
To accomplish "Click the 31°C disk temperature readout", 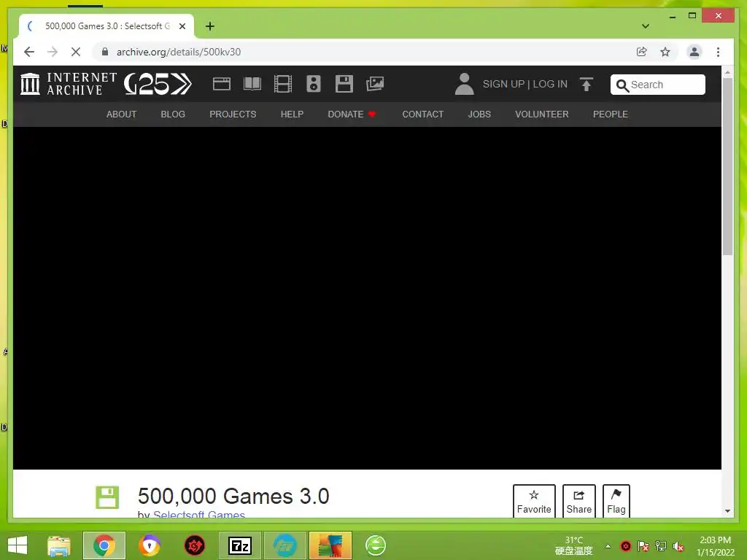I will coord(574,545).
